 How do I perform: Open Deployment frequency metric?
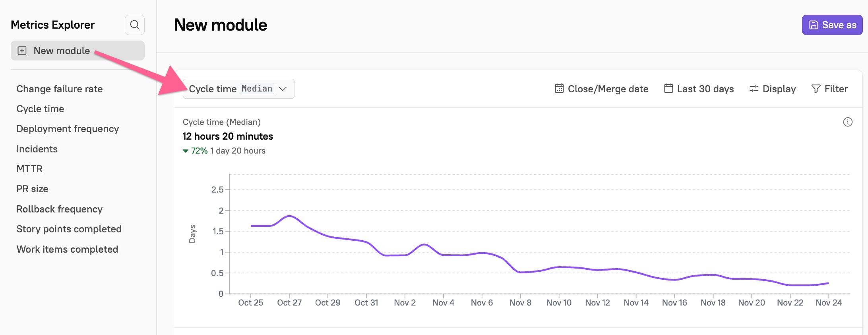68,129
